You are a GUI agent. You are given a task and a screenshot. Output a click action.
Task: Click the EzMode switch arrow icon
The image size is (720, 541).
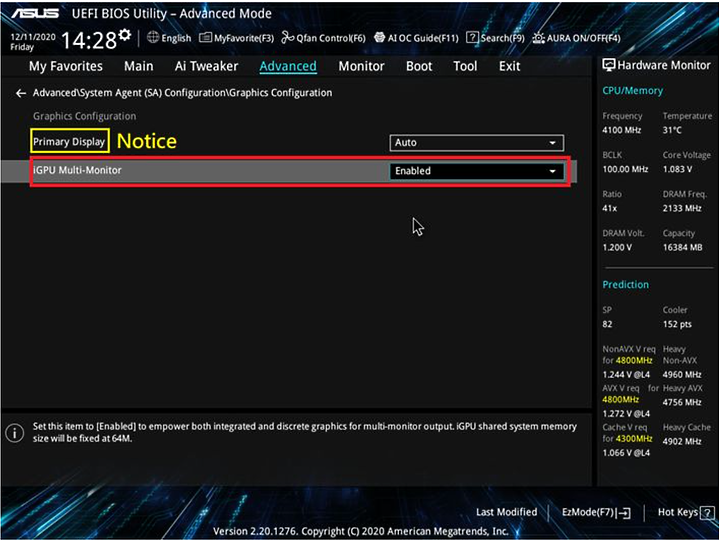pyautogui.click(x=624, y=513)
